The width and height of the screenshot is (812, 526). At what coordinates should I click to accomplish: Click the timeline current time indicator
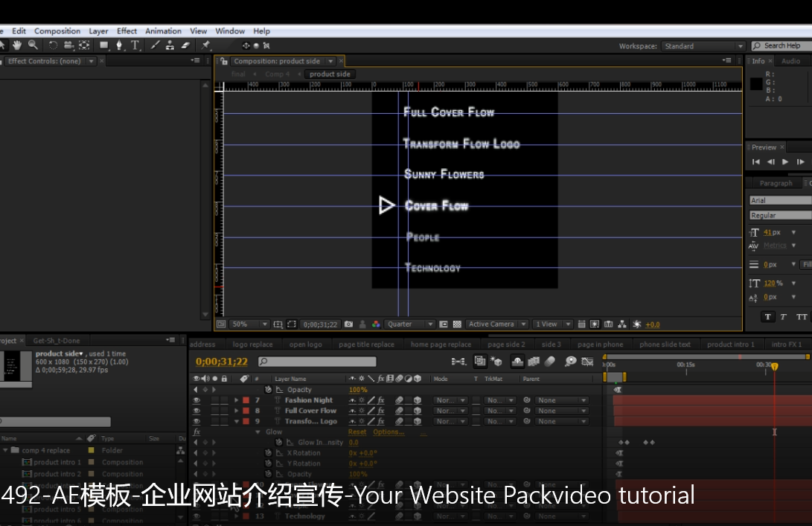[775, 367]
